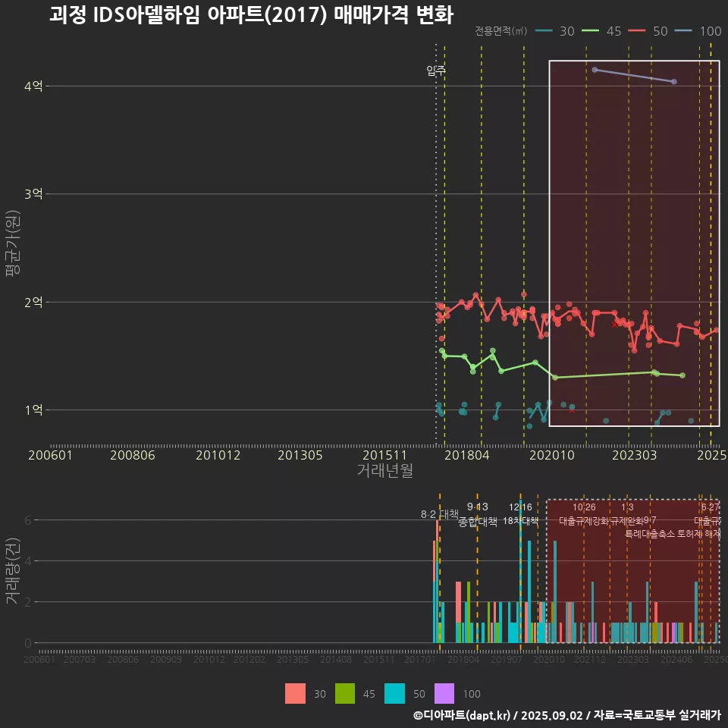Screen dimensions: 728x728
Task: Click the '6' label on the volume axis
Action: (28, 520)
